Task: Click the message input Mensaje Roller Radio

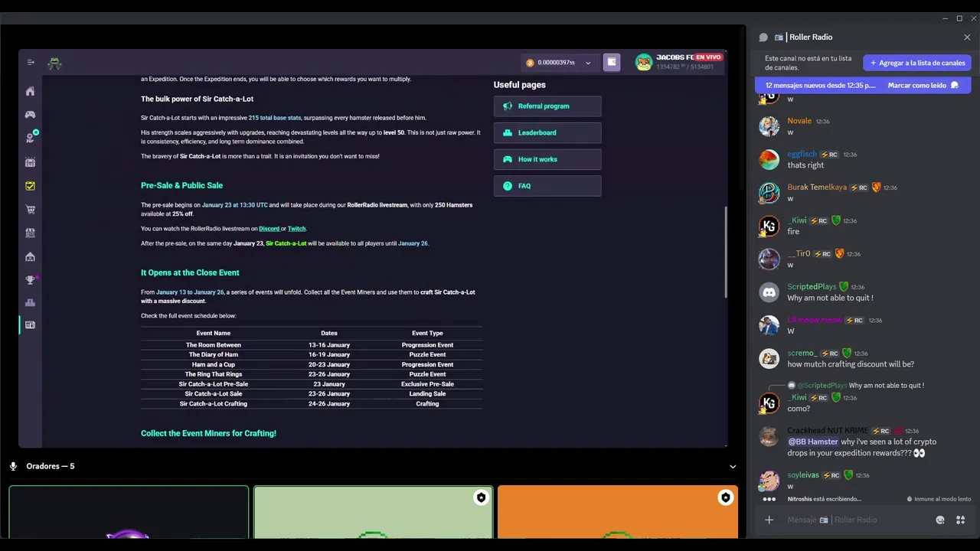Action: tap(856, 520)
